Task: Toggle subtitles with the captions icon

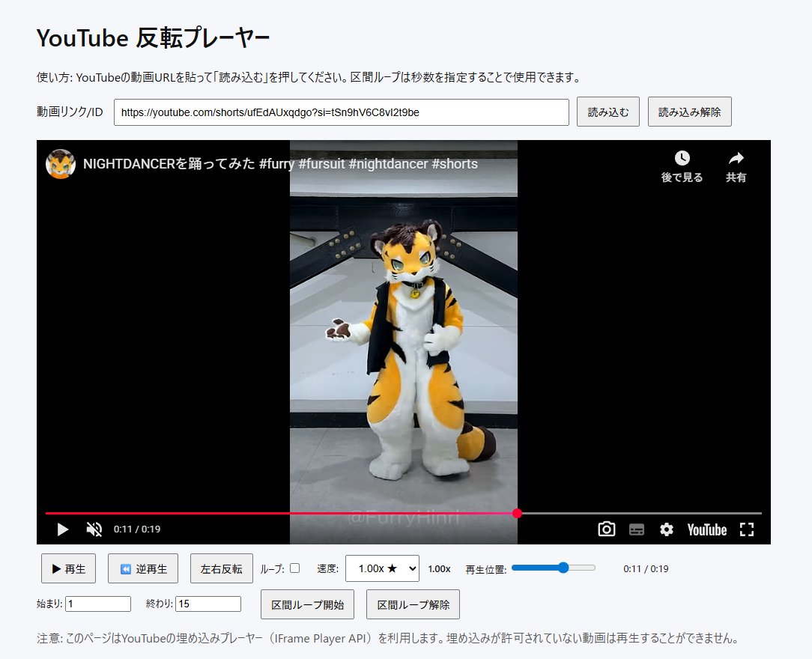Action: pos(637,529)
